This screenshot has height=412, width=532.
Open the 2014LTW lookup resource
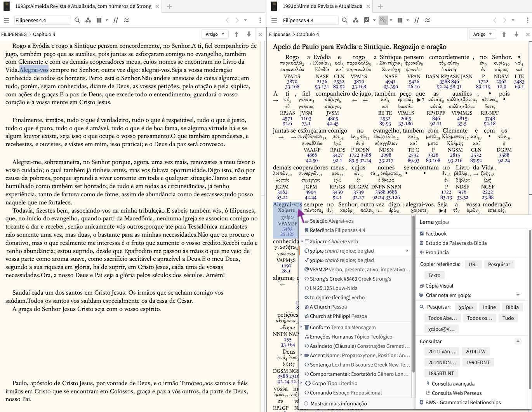coord(475,351)
